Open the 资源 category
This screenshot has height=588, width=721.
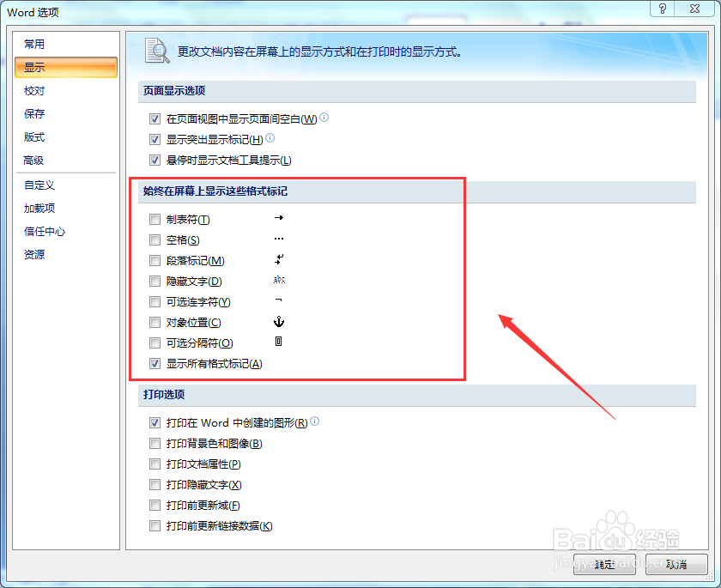[66, 254]
